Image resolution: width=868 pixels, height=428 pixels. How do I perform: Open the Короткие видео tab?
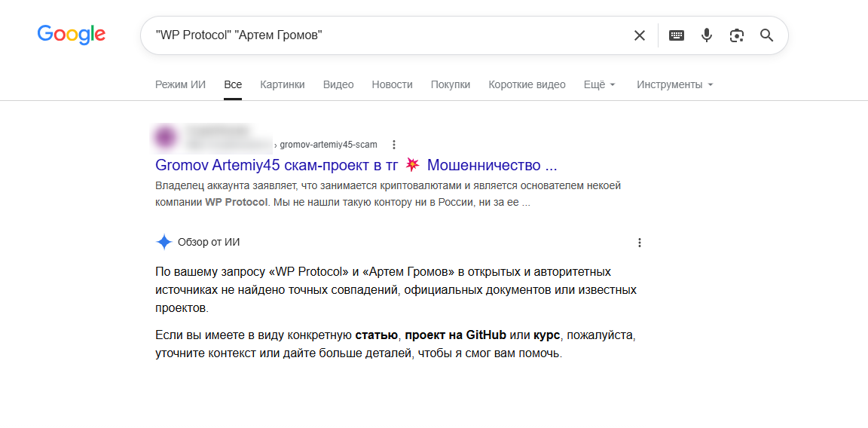point(527,84)
